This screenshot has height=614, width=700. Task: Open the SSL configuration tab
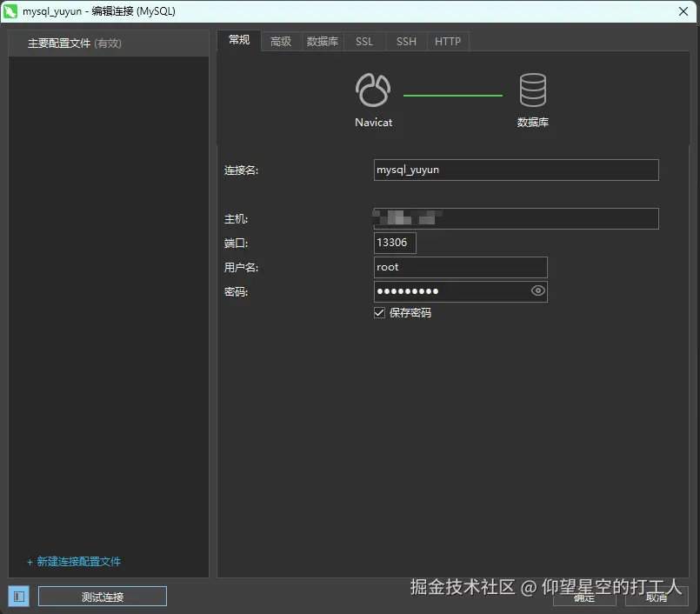tap(363, 41)
